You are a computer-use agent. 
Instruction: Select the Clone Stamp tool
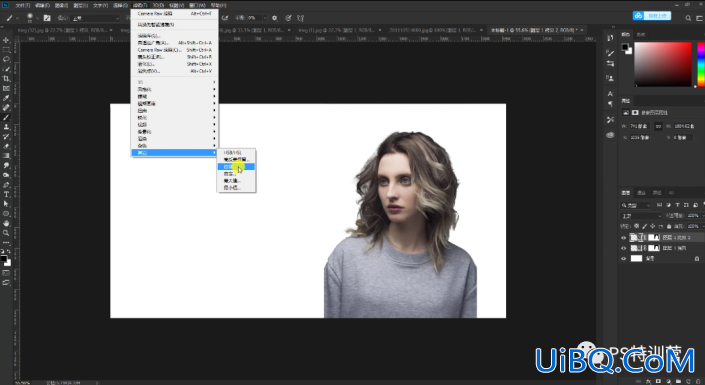coord(6,127)
